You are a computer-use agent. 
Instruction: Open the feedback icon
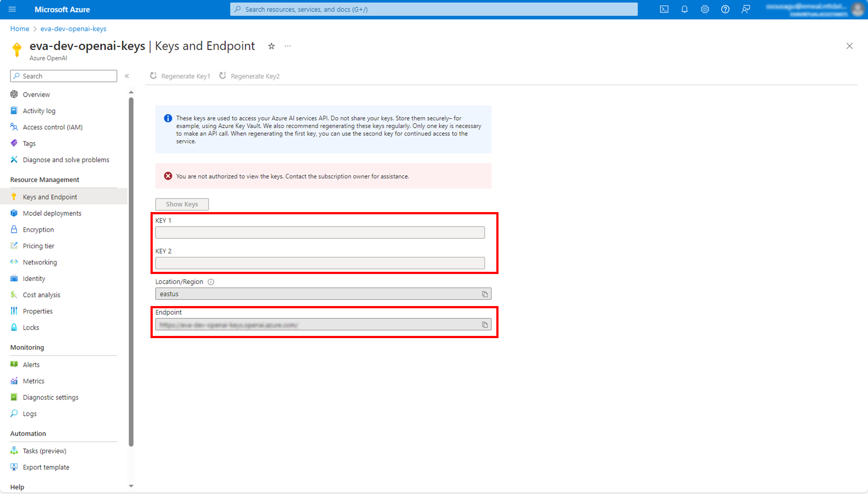click(x=746, y=9)
